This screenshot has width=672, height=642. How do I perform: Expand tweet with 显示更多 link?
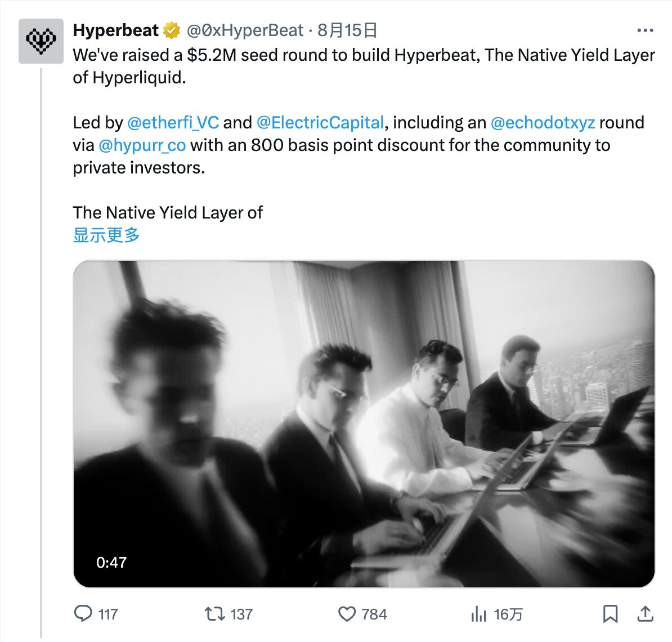pyautogui.click(x=106, y=235)
